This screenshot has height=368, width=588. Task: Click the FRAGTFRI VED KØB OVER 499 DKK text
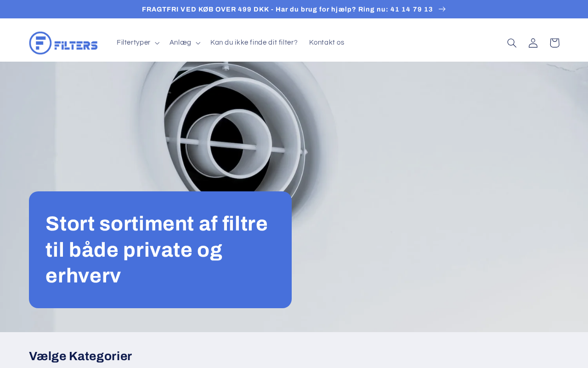pos(205,9)
